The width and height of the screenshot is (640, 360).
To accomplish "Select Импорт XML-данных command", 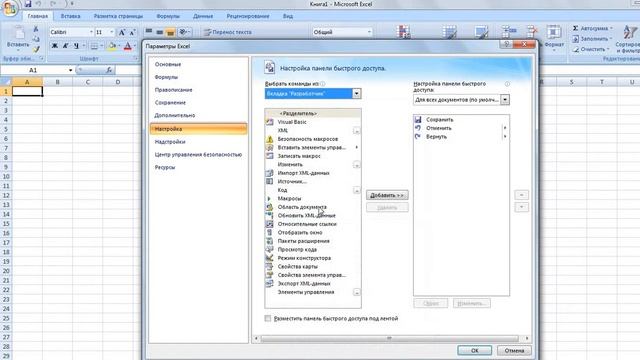I will click(x=313, y=173).
